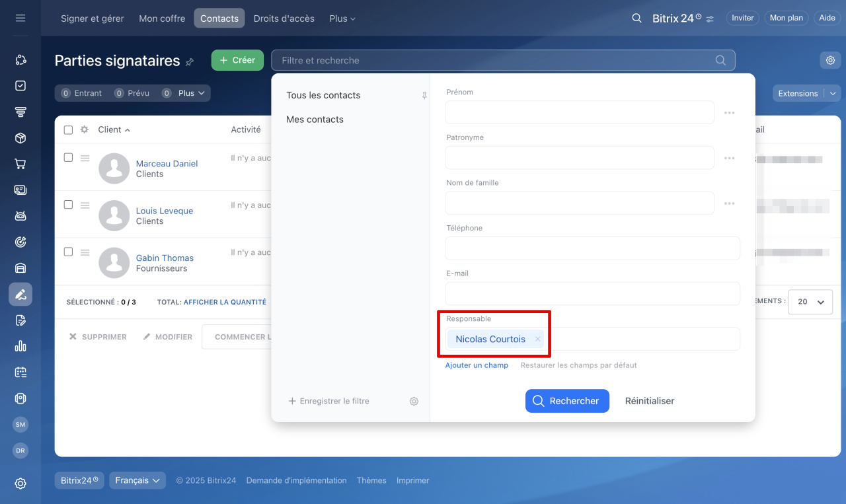Open the Bitrix24 account switcher icon

coord(710,19)
